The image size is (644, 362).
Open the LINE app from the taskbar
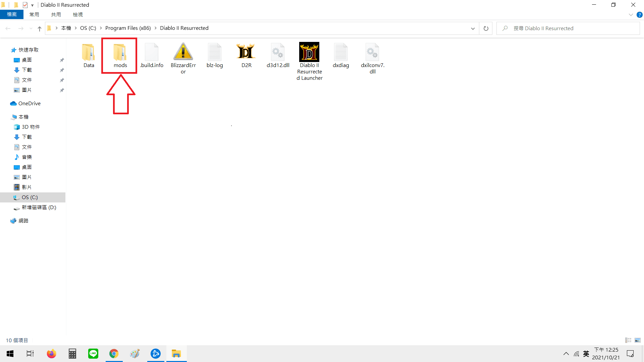[x=93, y=354]
